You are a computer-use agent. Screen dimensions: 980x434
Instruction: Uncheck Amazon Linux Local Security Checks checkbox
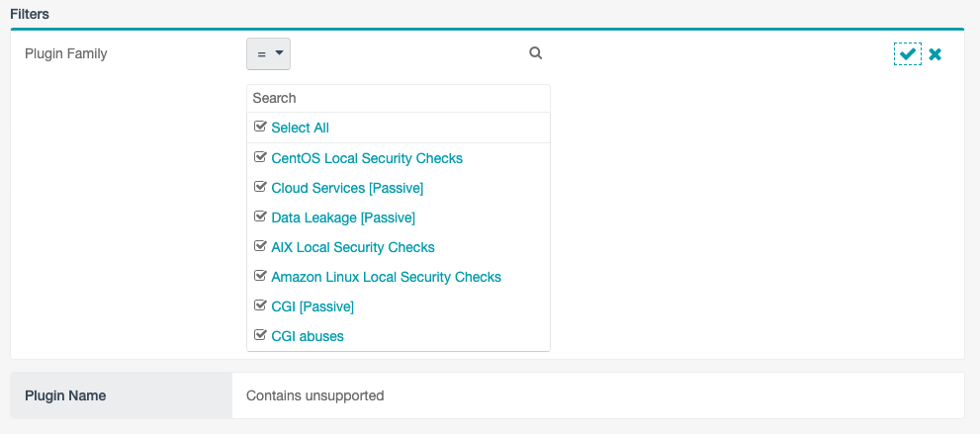(260, 277)
